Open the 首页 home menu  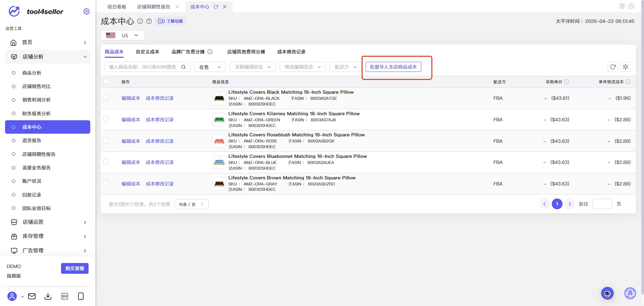(x=48, y=42)
